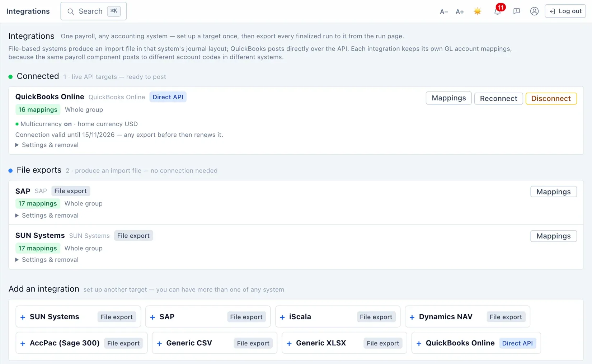The width and height of the screenshot is (592, 364).
Task: Click the 16 mappings badge
Action: (38, 110)
